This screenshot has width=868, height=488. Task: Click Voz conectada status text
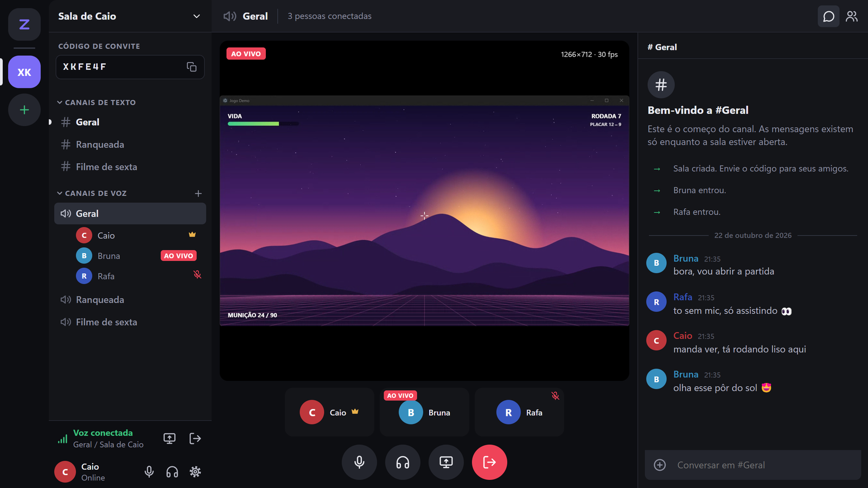[x=103, y=433]
